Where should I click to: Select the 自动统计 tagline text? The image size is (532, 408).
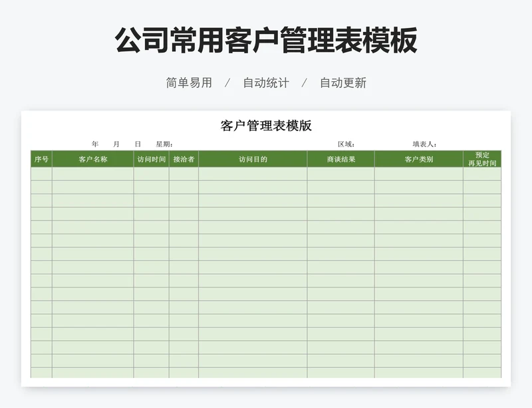tap(266, 83)
